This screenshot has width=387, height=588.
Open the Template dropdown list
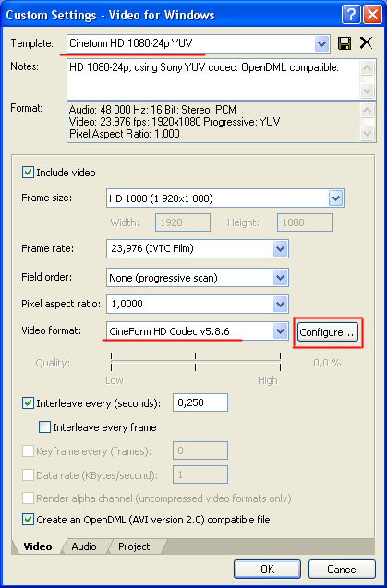[321, 44]
